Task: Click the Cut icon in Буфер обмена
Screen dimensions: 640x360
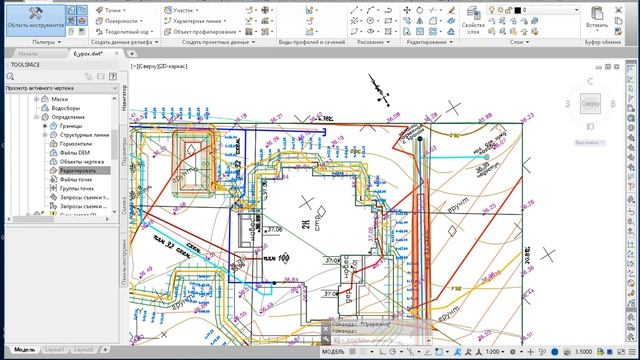Action: pos(619,10)
